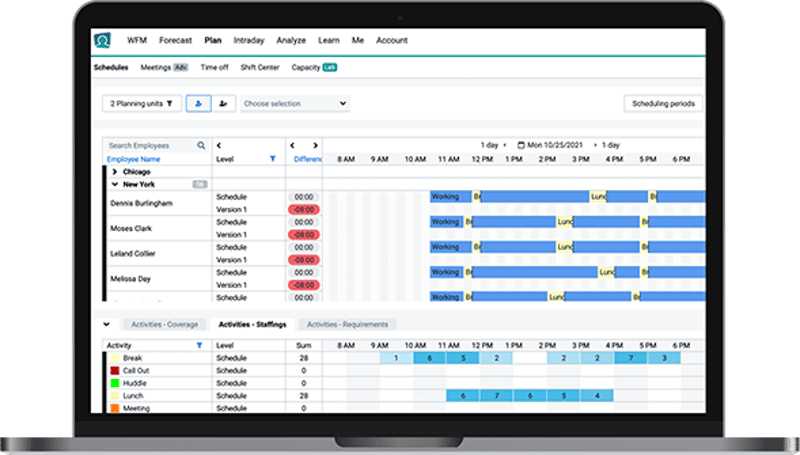
Task: Switch to Activities - Requirements tab
Action: coord(347,324)
